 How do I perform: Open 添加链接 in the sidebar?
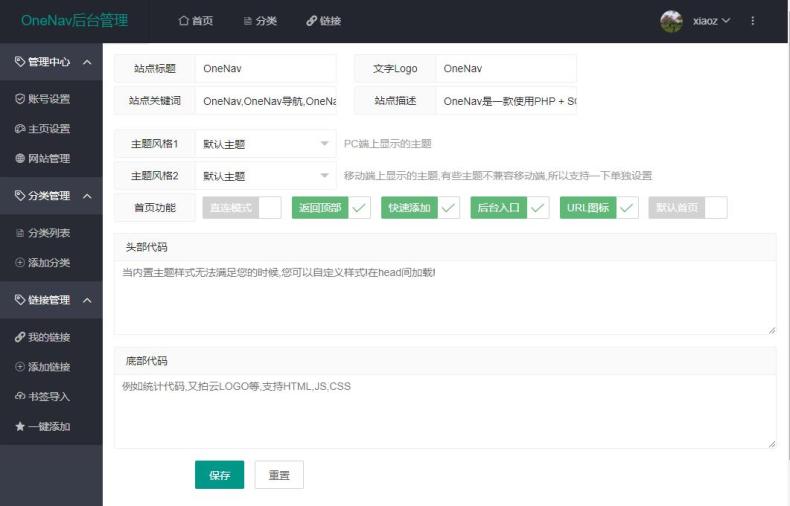pos(51,367)
